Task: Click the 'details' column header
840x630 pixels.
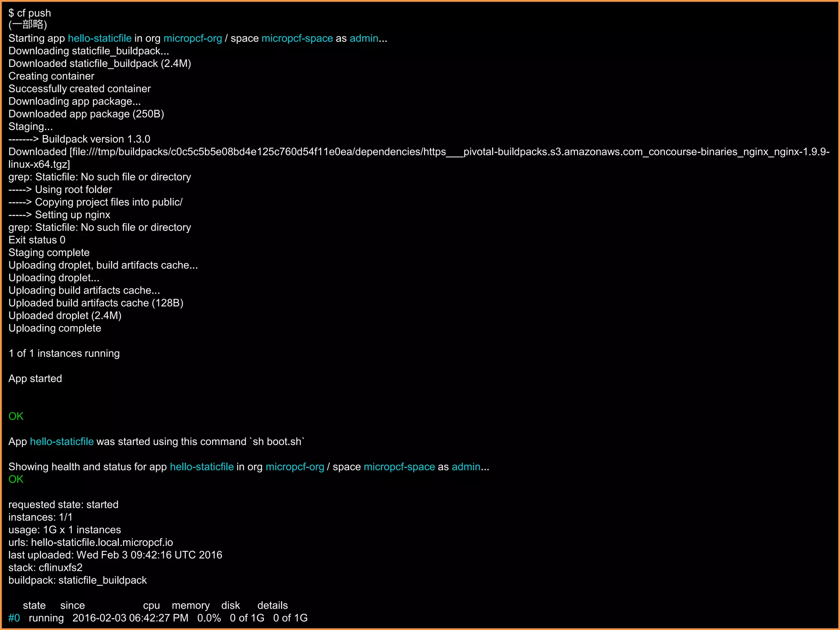Action: 273,606
